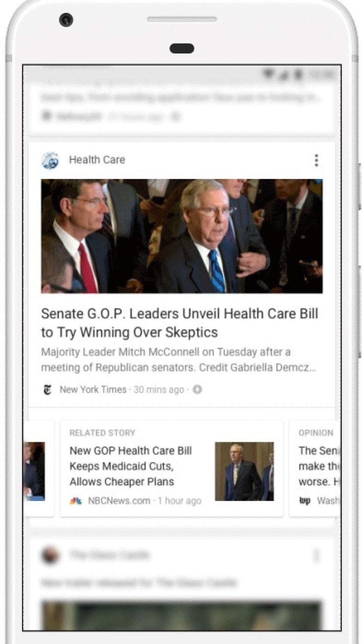The width and height of the screenshot is (362, 644).
Task: View the McConnell main article photo
Action: coord(182,236)
